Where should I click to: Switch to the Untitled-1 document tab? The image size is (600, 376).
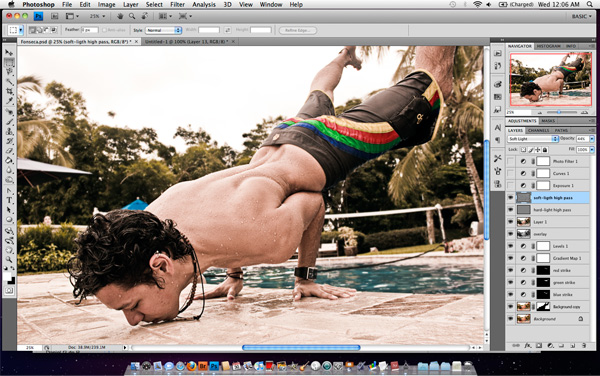click(x=189, y=41)
